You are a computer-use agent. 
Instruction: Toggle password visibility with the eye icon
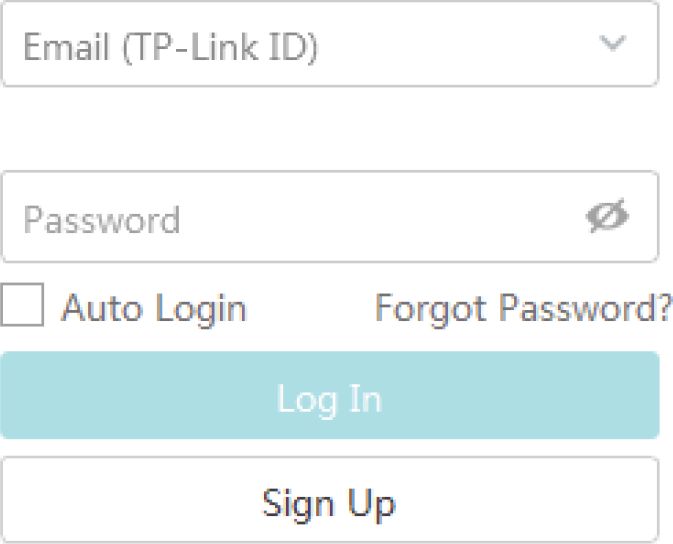pyautogui.click(x=607, y=217)
